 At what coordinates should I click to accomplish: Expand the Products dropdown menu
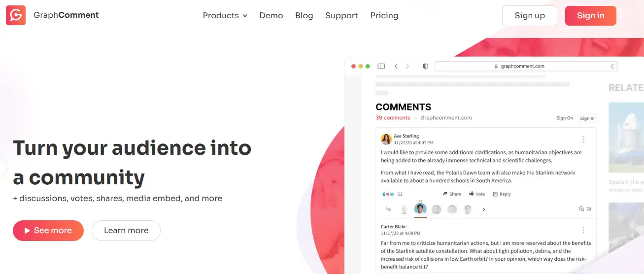[225, 15]
